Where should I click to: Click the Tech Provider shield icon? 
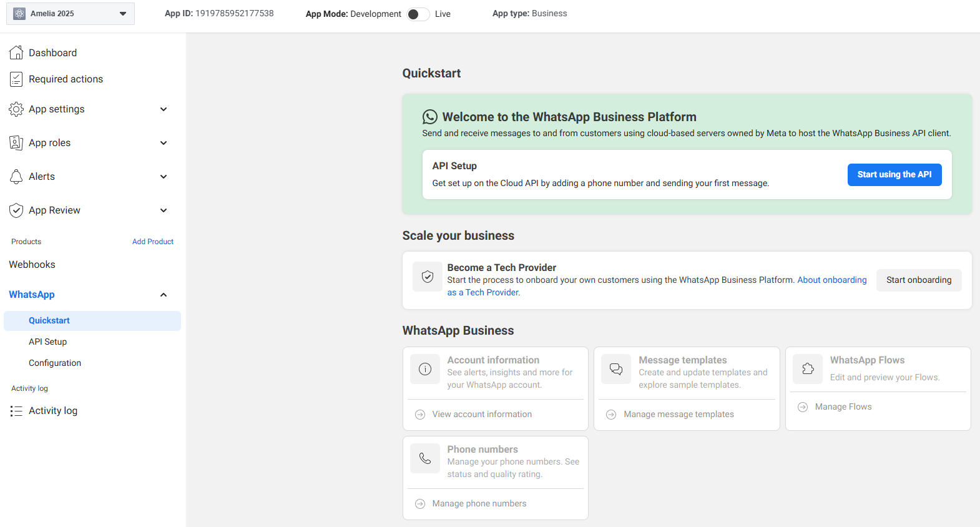click(x=428, y=277)
